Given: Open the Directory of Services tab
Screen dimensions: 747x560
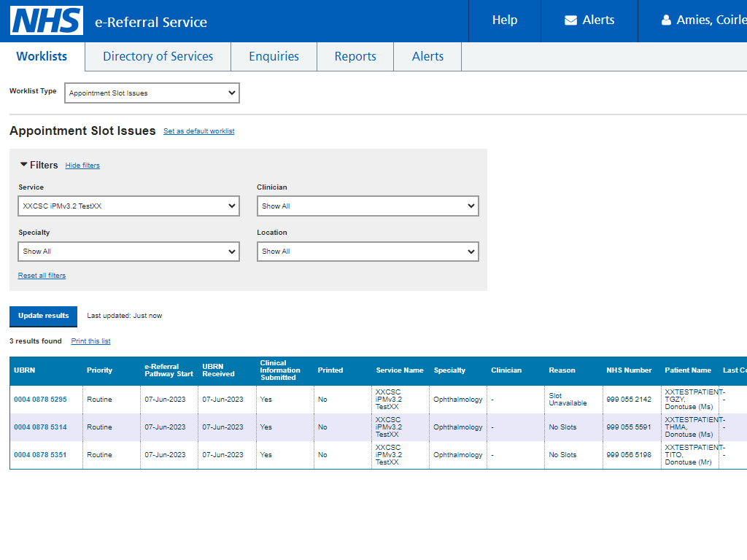Looking at the screenshot, I should coord(158,56).
